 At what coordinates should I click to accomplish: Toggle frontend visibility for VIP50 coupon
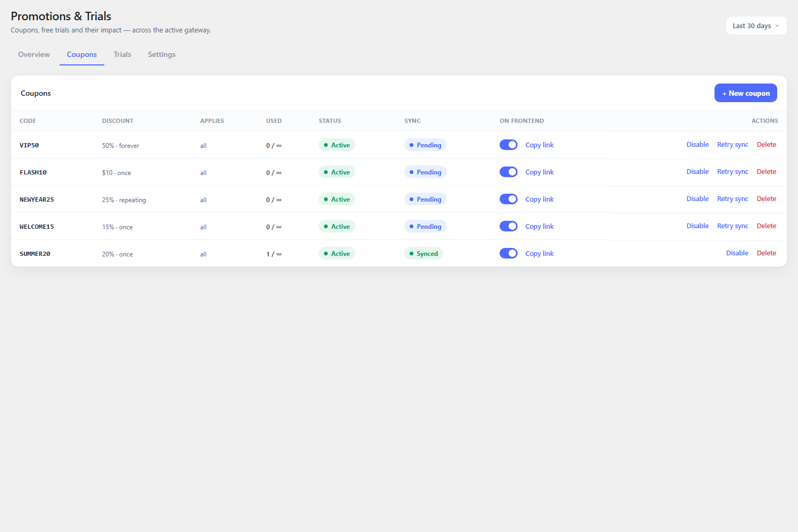tap(509, 145)
